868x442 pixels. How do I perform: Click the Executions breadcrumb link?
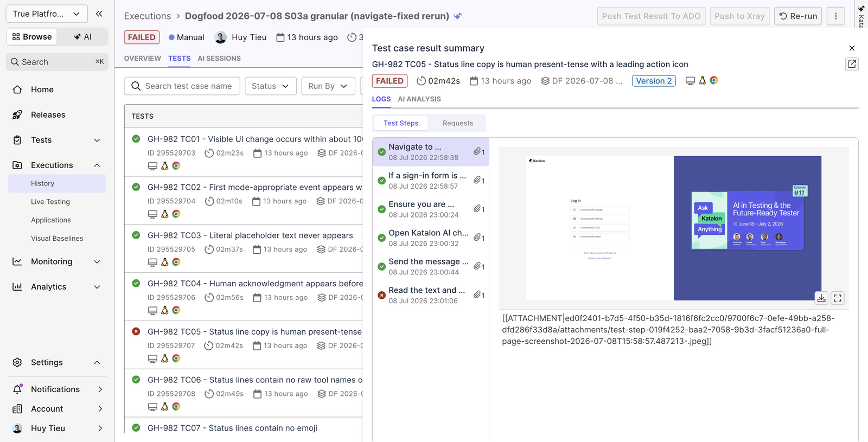(148, 16)
